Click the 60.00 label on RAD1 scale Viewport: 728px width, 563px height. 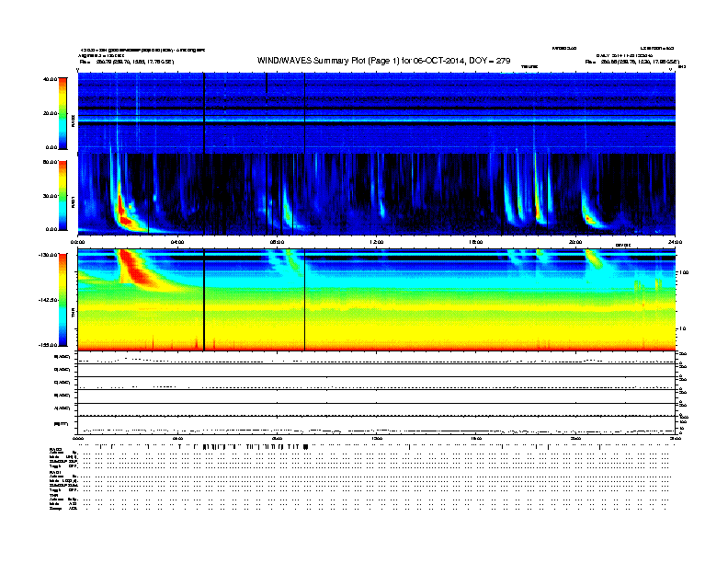pyautogui.click(x=50, y=162)
